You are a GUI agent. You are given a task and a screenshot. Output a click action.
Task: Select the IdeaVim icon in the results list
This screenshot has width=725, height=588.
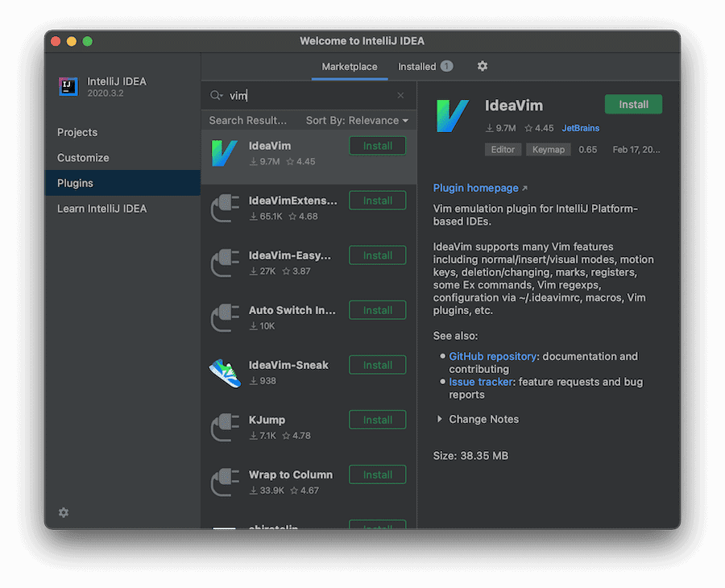(x=224, y=152)
